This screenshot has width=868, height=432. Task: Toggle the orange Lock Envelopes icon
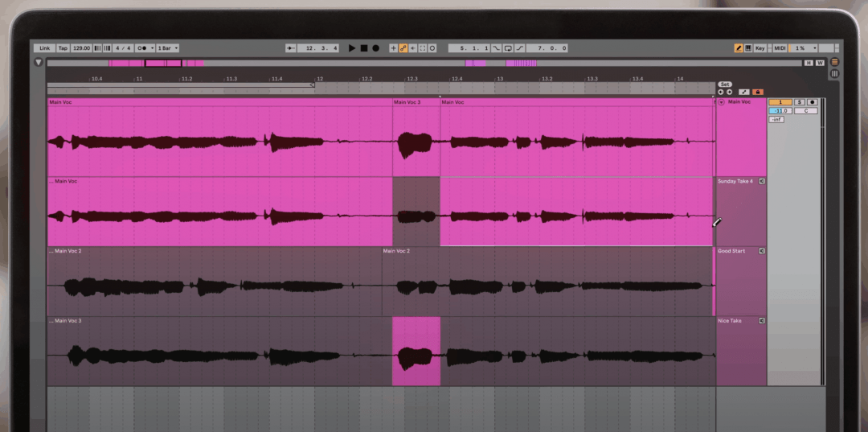pos(758,92)
